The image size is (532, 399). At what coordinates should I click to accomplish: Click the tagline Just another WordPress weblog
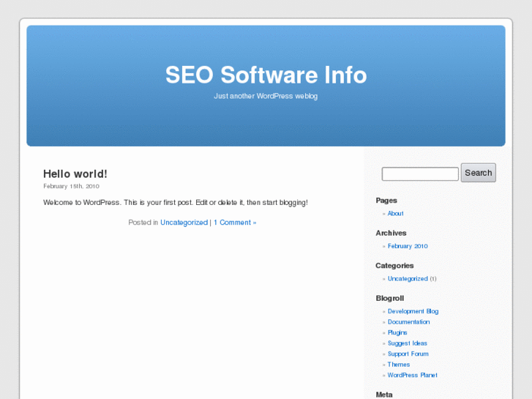click(x=266, y=96)
